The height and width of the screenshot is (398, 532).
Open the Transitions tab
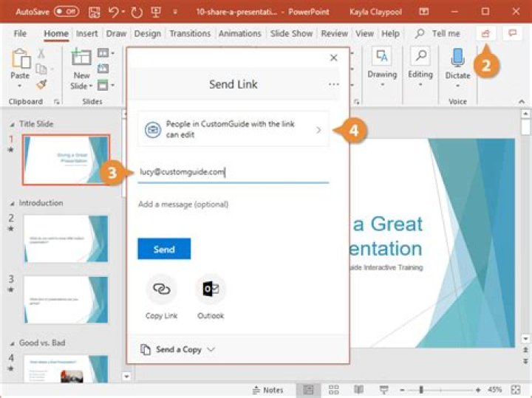pyautogui.click(x=190, y=33)
